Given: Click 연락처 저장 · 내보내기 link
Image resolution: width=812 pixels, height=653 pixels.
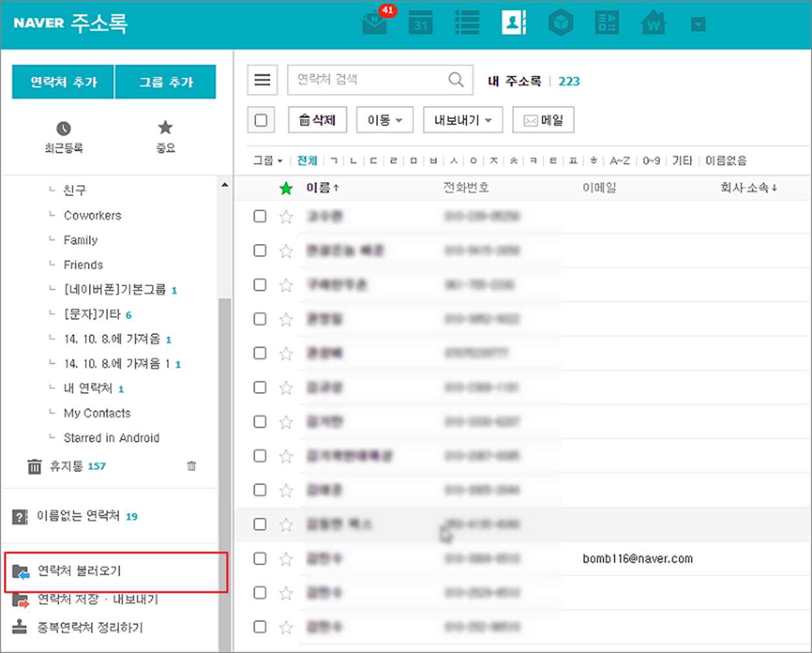Looking at the screenshot, I should [x=97, y=599].
